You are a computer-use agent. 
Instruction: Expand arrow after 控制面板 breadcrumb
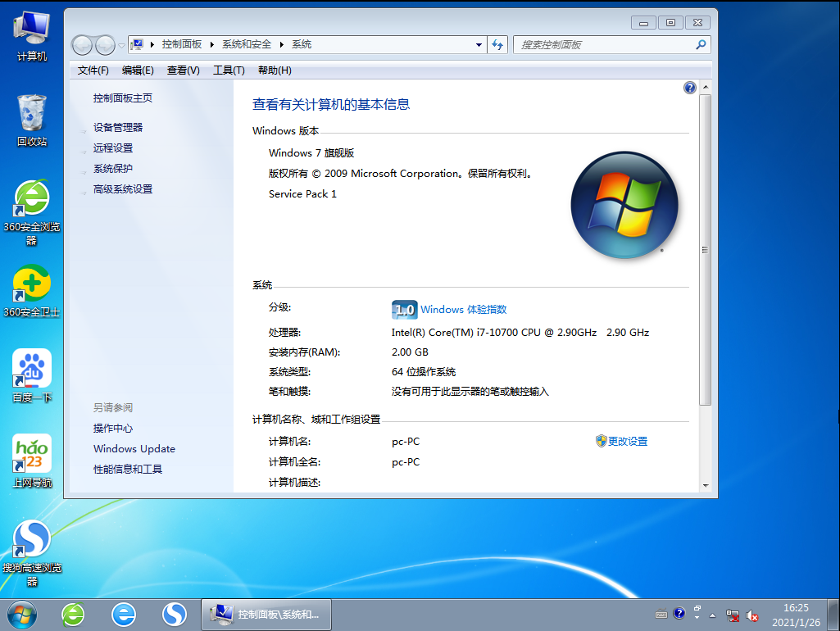click(211, 44)
